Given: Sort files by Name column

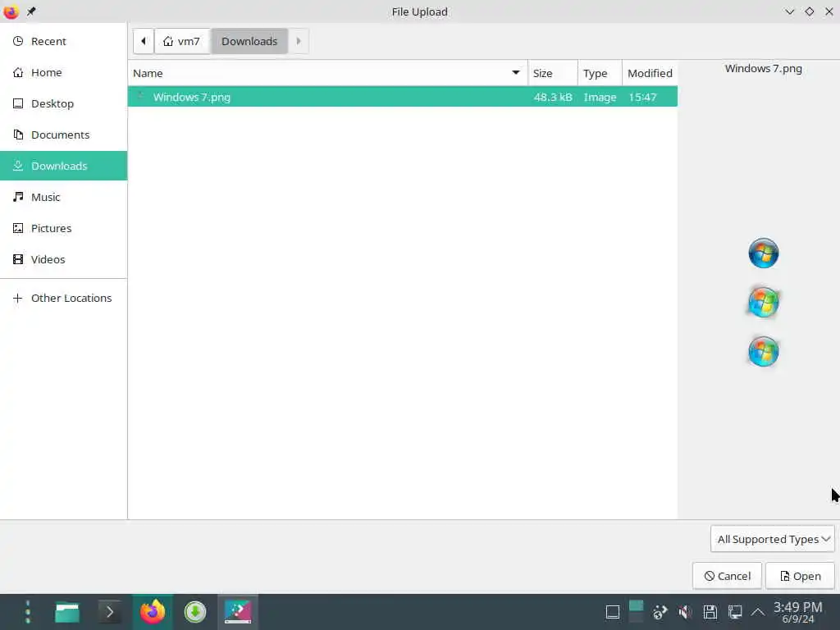Looking at the screenshot, I should coord(327,73).
